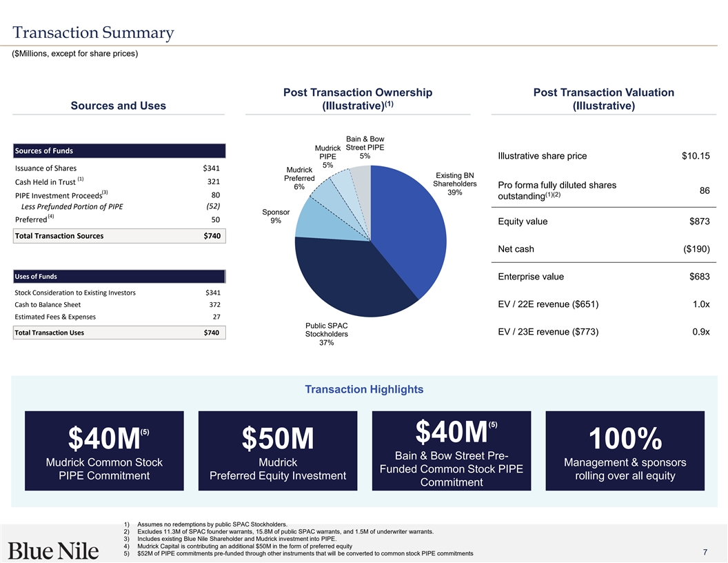Click the Transaction Summary slide title
This screenshot has width=728, height=563.
(x=93, y=32)
